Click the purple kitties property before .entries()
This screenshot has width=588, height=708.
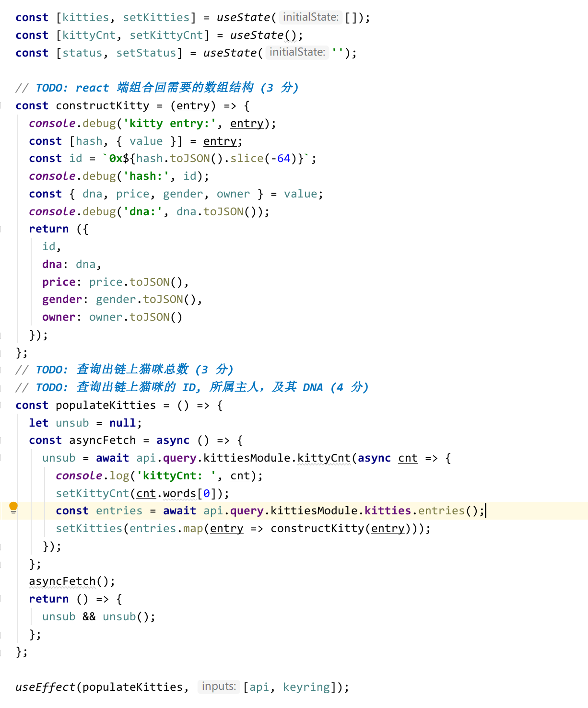pyautogui.click(x=388, y=511)
